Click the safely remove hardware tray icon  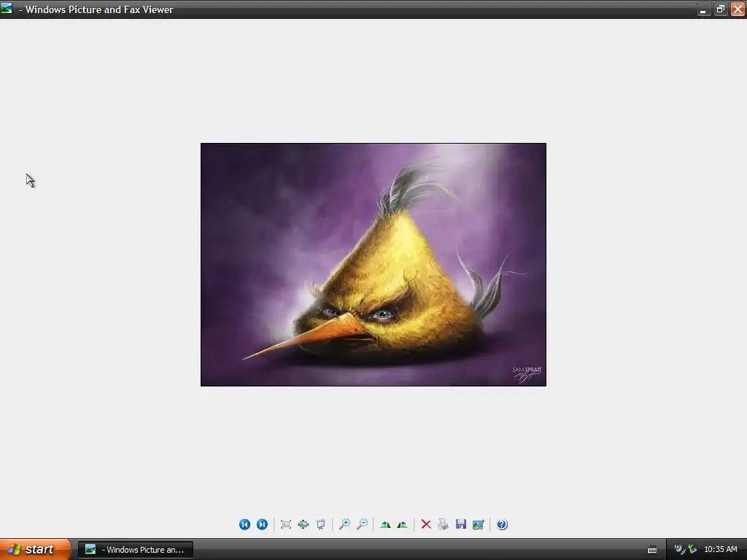pyautogui.click(x=693, y=549)
